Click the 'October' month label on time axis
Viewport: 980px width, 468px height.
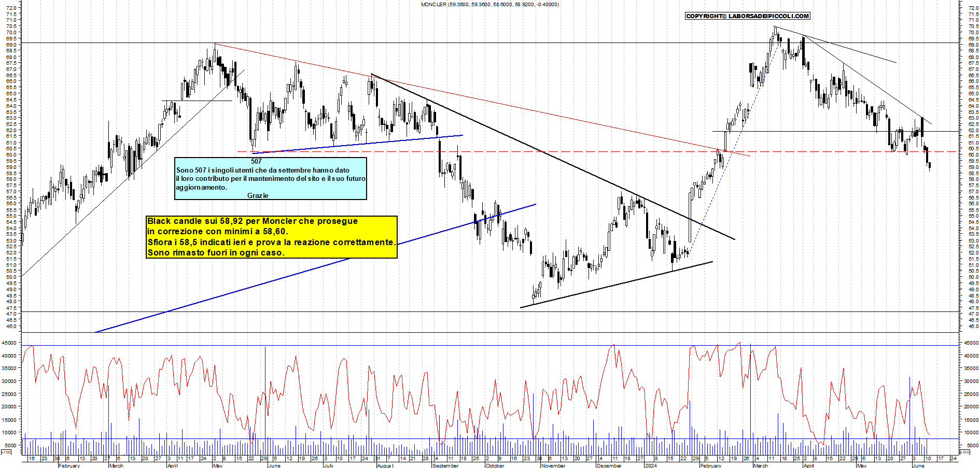pyautogui.click(x=495, y=465)
